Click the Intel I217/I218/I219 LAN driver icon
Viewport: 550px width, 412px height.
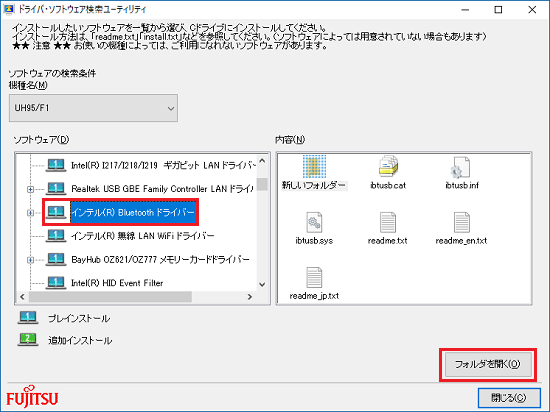56,165
